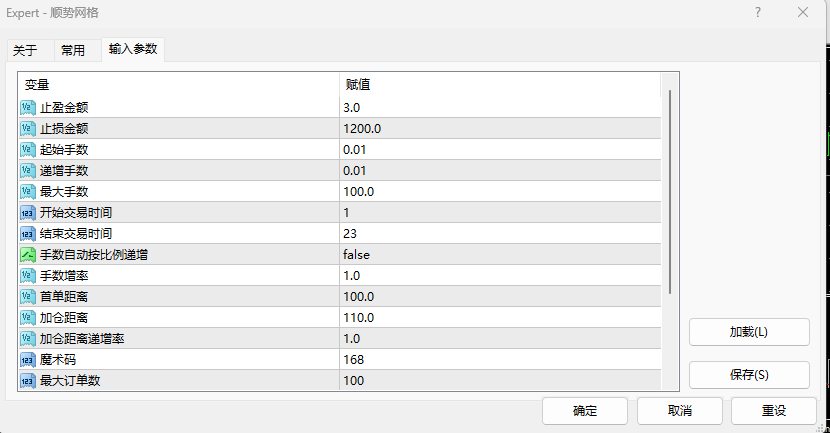Screen dimensions: 830x433
Task: Switch to the 关于 tab
Action: (25, 51)
